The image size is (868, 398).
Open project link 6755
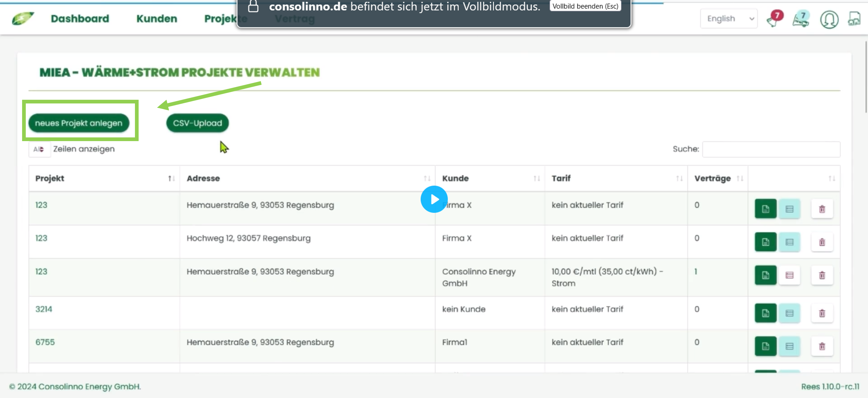point(45,342)
